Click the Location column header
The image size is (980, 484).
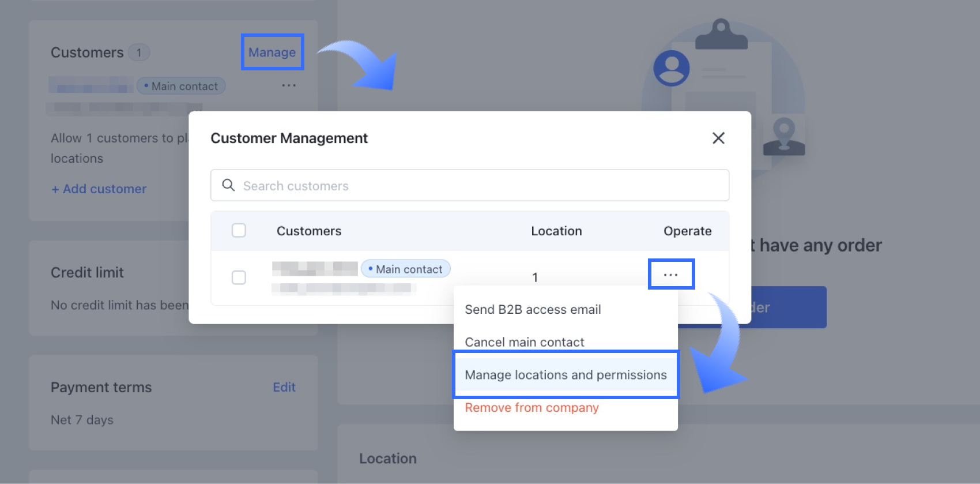point(556,231)
